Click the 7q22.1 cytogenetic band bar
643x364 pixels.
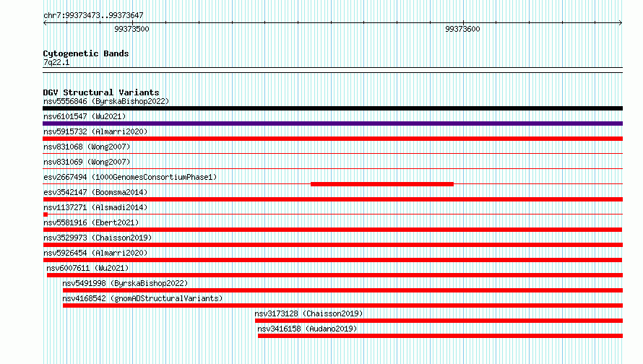(332, 70)
